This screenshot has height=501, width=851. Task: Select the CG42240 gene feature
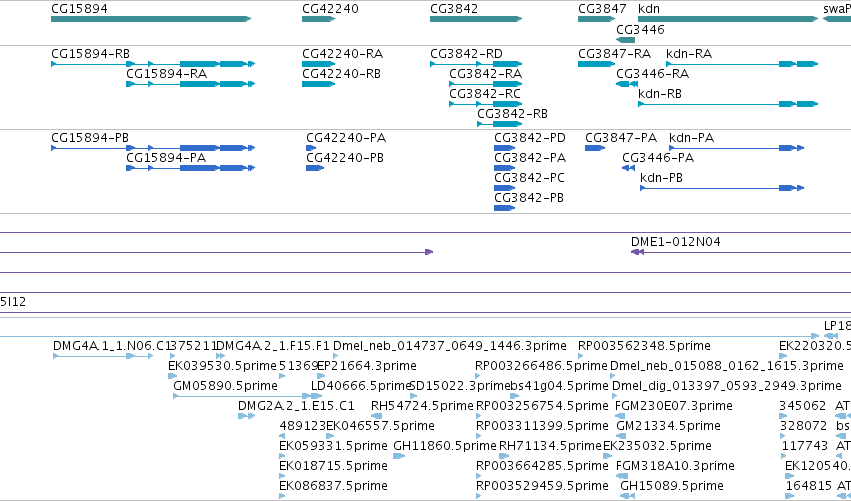coord(319,19)
